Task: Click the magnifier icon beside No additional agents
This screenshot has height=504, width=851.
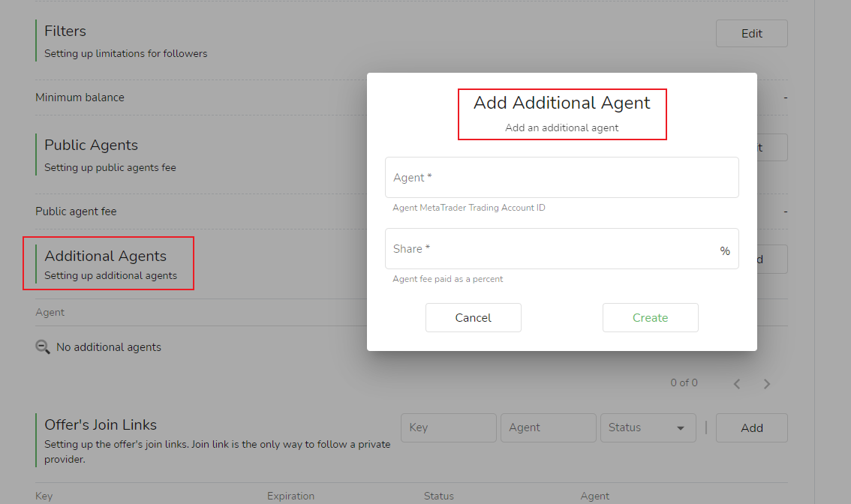Action: 43,347
